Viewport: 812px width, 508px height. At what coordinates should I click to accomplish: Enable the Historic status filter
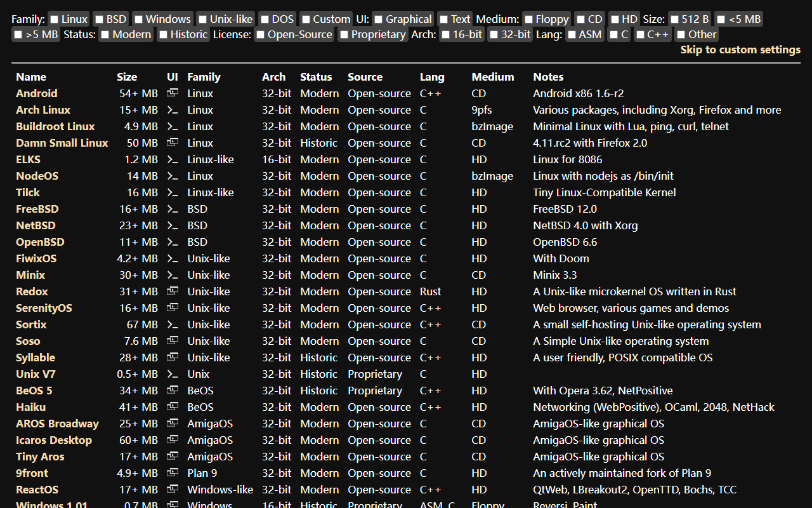coord(164,35)
